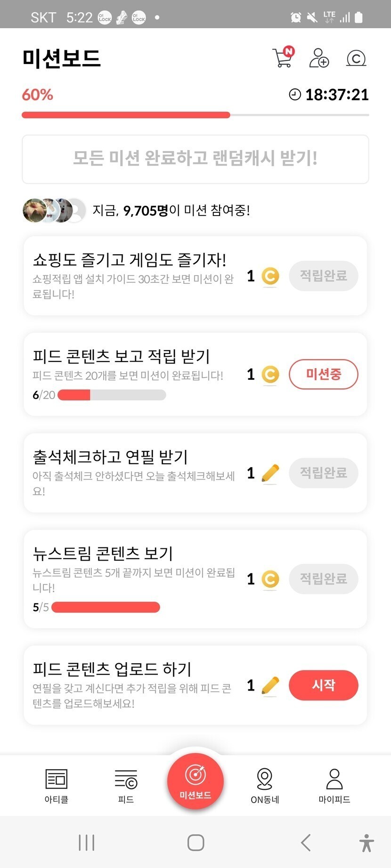Click the 6/20 feed progress bar

coord(112,395)
